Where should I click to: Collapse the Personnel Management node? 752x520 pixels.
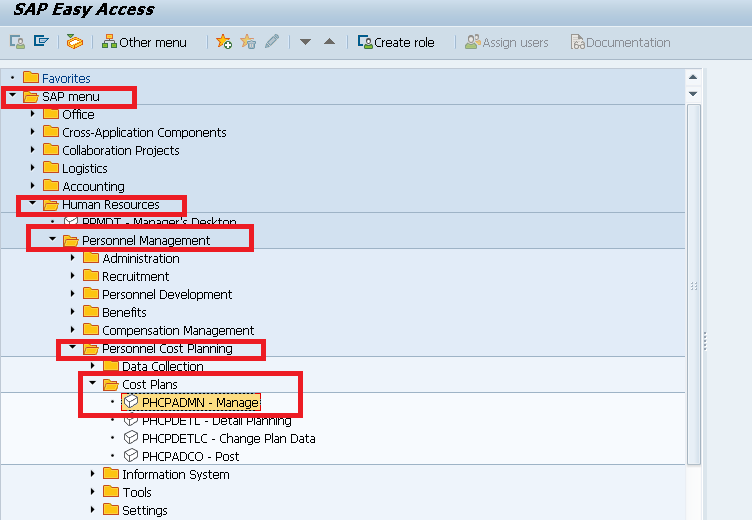[53, 239]
